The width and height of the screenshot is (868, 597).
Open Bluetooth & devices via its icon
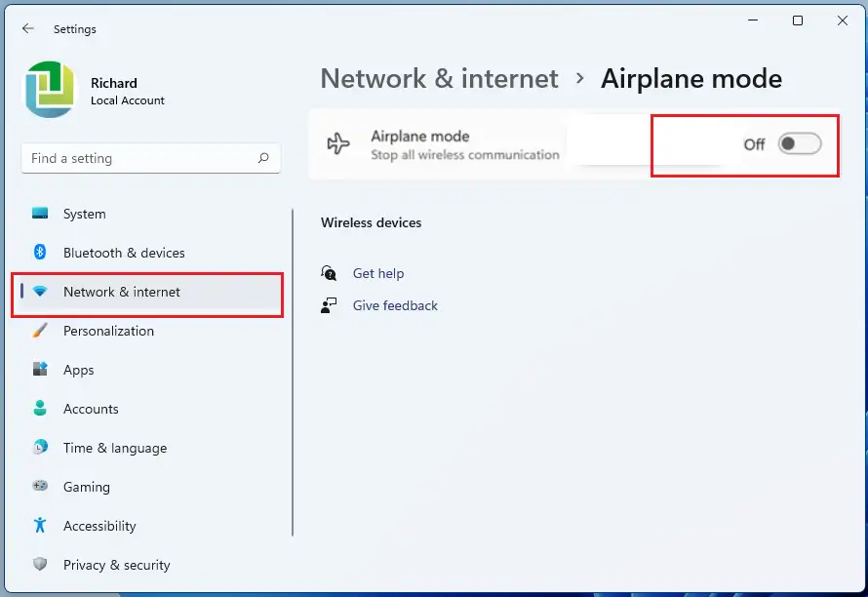40,252
